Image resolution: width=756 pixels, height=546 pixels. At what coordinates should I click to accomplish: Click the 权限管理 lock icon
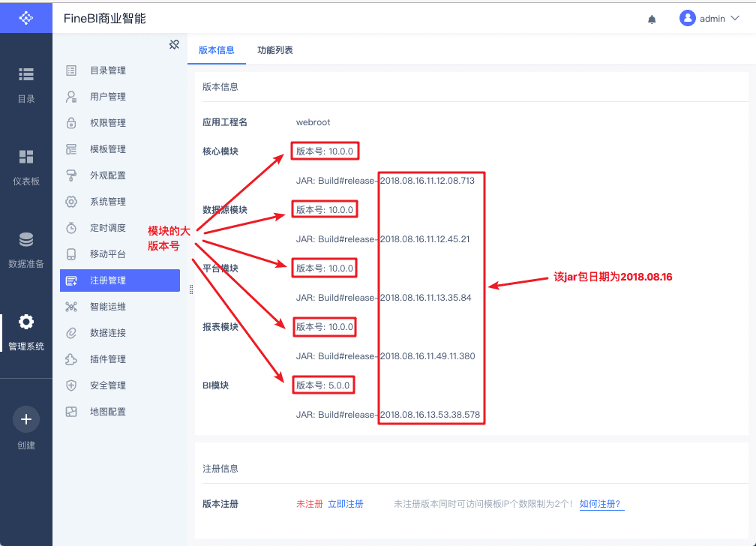click(x=71, y=123)
